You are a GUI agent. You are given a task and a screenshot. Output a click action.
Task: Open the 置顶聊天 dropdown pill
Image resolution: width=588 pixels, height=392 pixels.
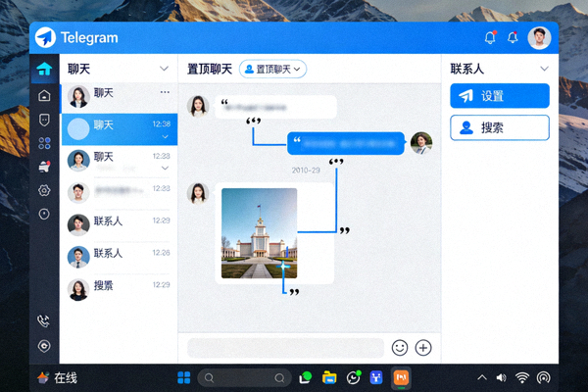[272, 69]
